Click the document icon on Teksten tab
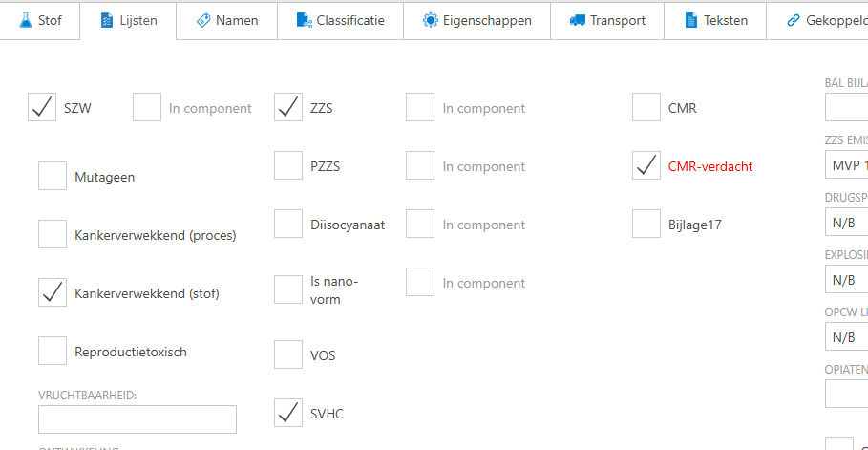Screen dimensions: 868x450 tap(691, 20)
